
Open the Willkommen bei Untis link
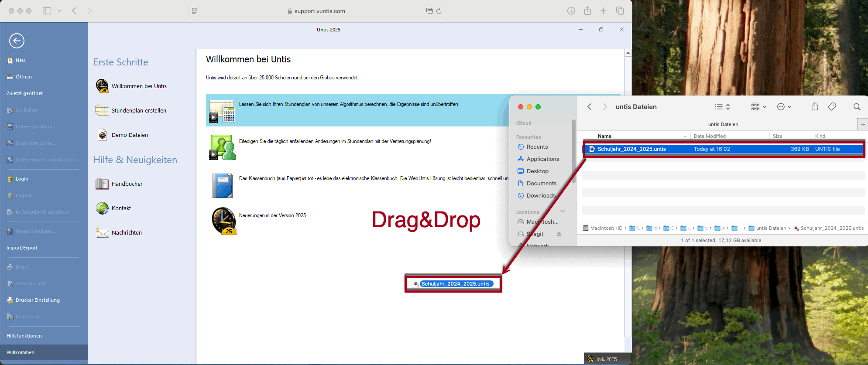click(139, 86)
